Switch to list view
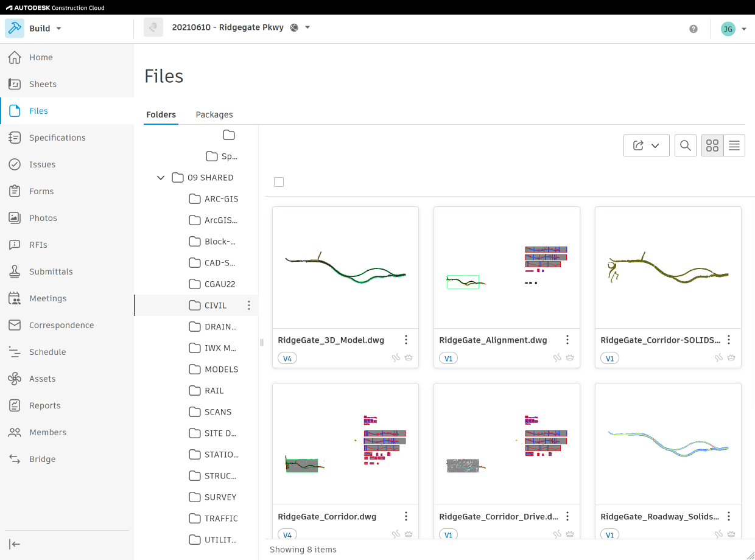The height and width of the screenshot is (560, 755). 734,145
